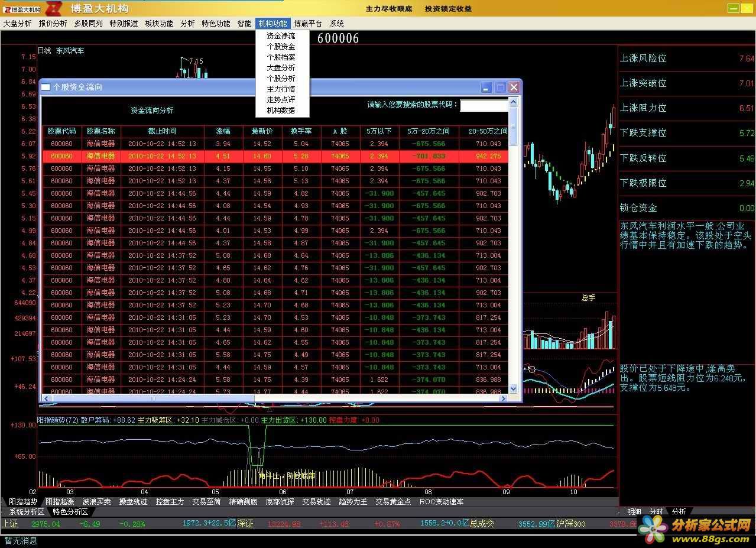Focus the stock code search input field
The width and height of the screenshot is (756, 548).
tap(484, 105)
